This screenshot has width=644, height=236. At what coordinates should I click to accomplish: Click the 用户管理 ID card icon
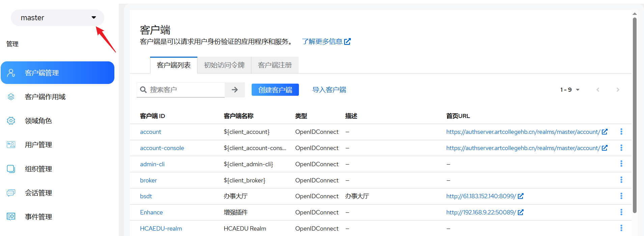pos(11,145)
